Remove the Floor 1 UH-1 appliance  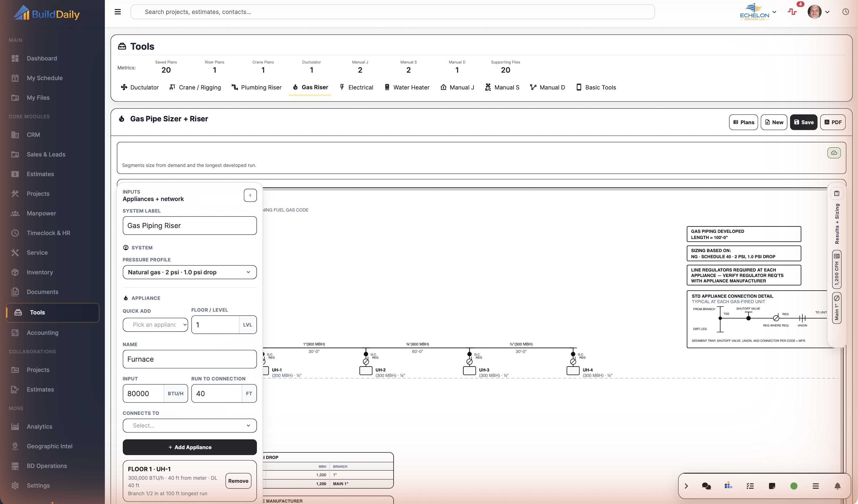click(x=238, y=481)
